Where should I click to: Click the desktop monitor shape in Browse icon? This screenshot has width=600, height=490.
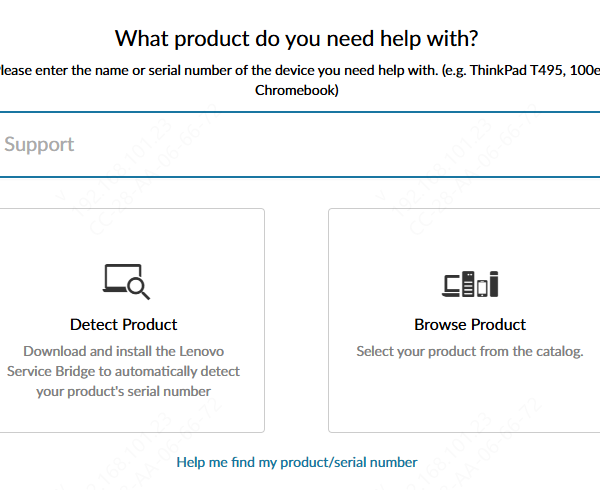(x=451, y=284)
